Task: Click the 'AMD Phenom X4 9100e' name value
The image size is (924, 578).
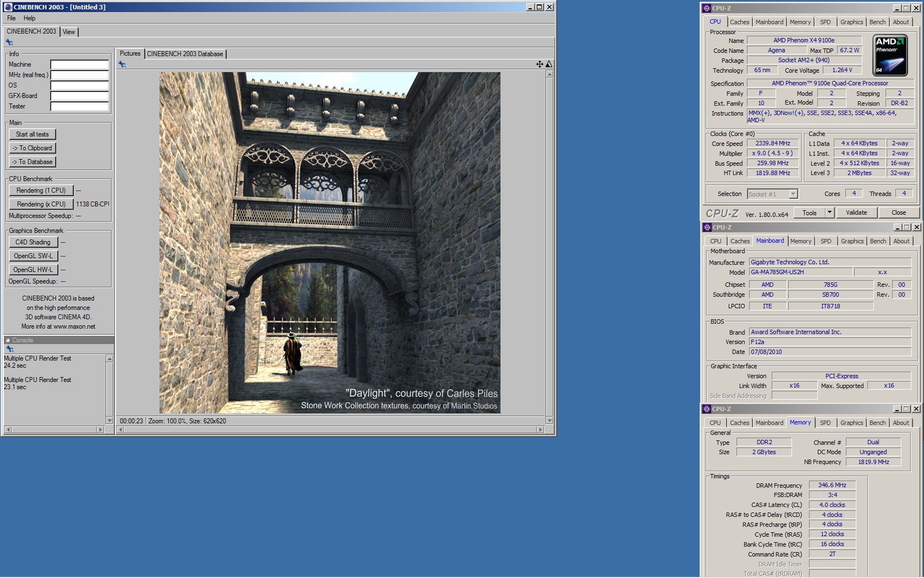Action: tap(804, 40)
